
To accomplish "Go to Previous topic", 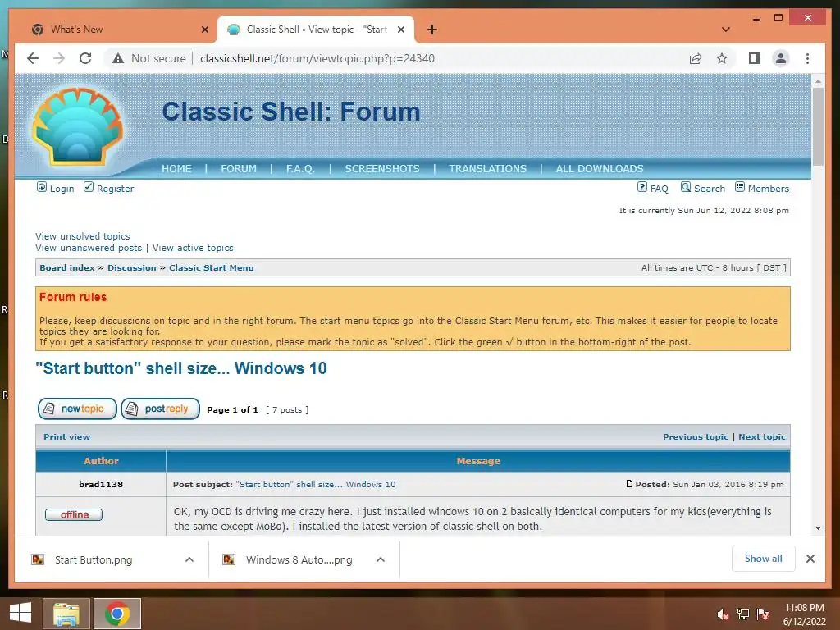I will 696,437.
